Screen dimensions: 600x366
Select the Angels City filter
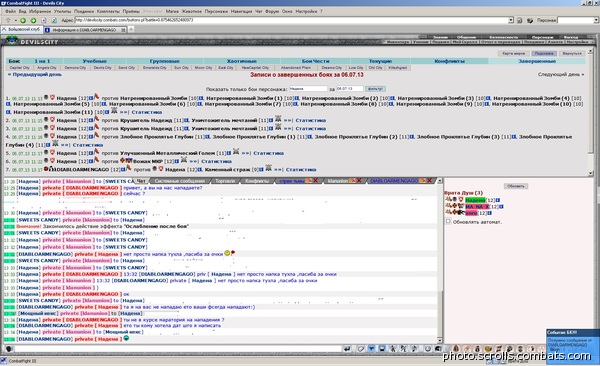(47, 68)
